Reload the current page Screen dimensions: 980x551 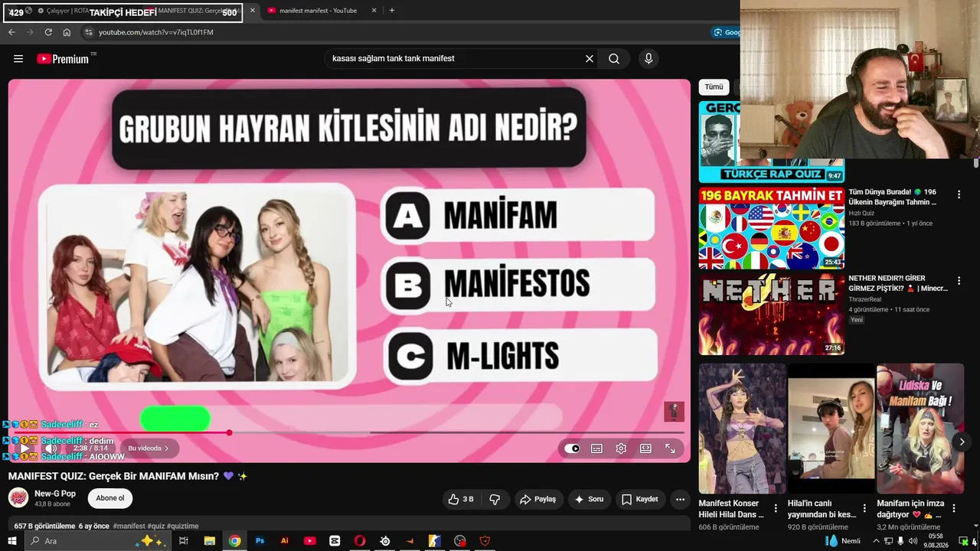[x=48, y=32]
